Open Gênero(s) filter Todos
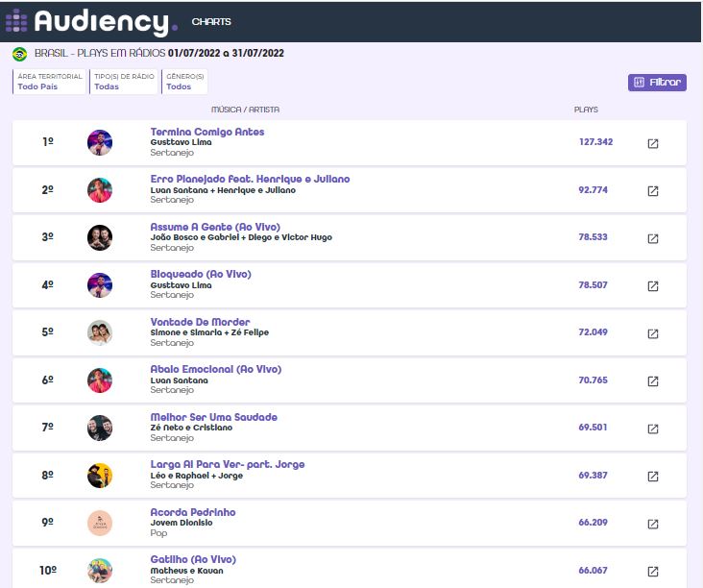This screenshot has width=703, height=588. coord(184,82)
